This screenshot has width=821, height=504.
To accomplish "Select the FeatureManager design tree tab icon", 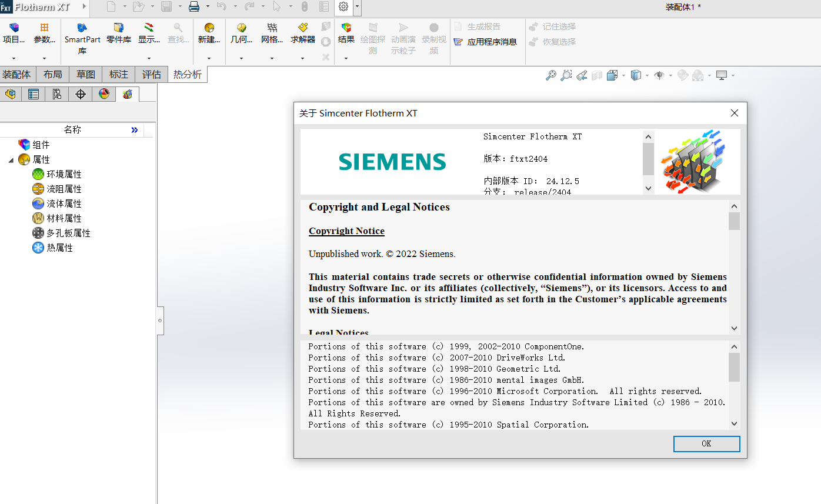I will click(11, 94).
